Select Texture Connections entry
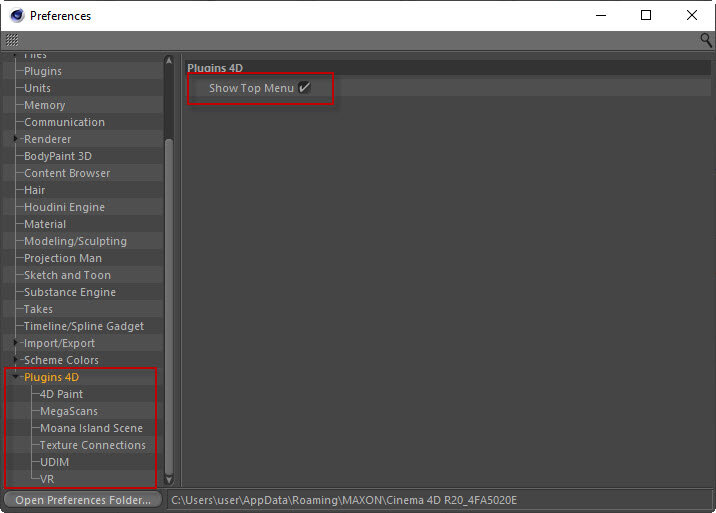This screenshot has width=716, height=513. pos(93,445)
